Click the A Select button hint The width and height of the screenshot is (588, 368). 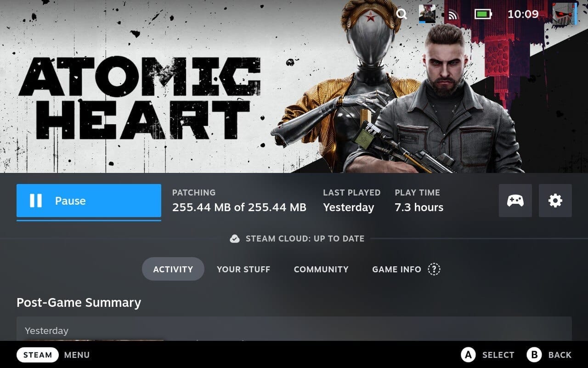coord(487,355)
